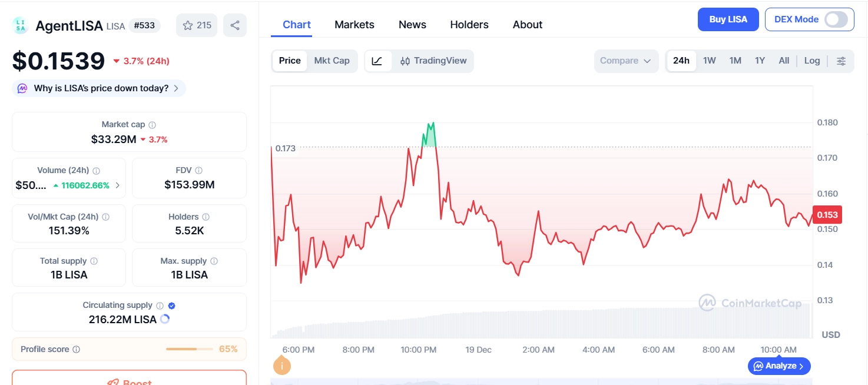Screen dimensions: 868x385
Task: Toggle DEX Mode switch
Action: [836, 19]
